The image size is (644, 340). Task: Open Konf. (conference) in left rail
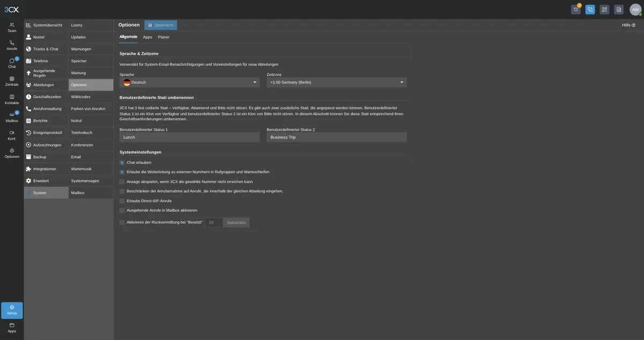coord(12,135)
